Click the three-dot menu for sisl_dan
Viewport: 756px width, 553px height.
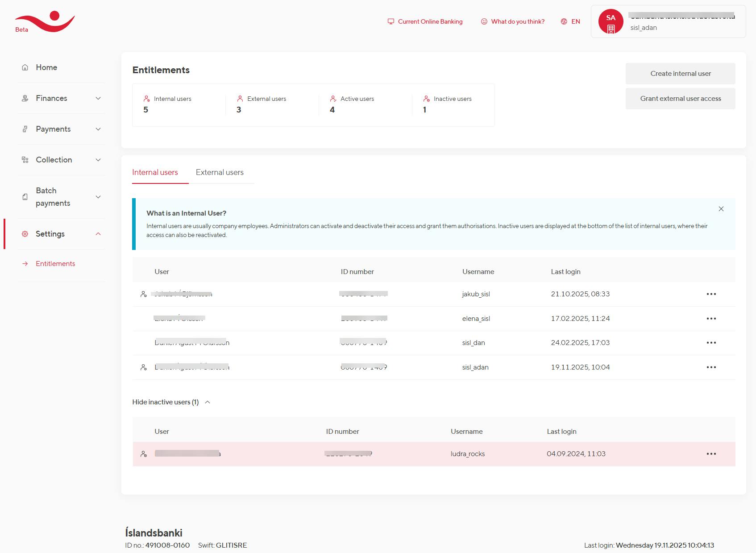tap(711, 343)
